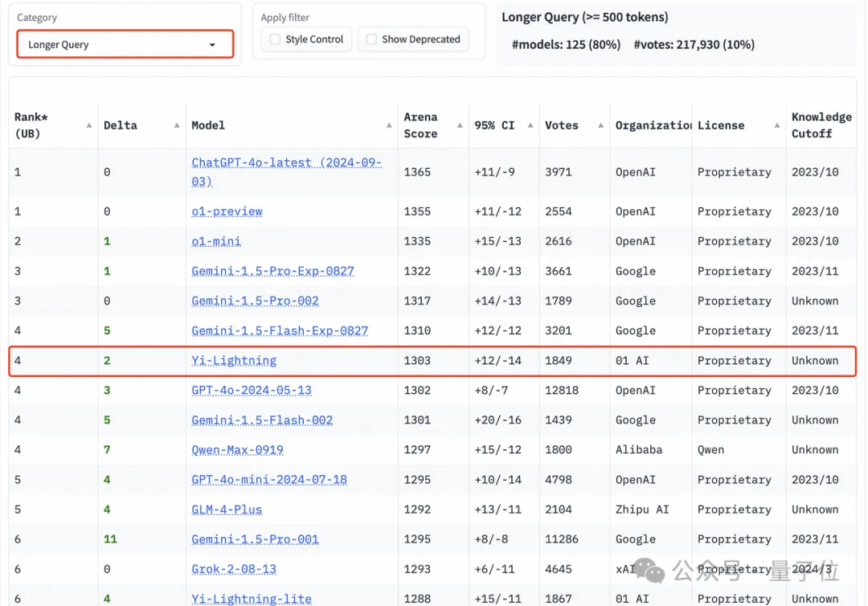Open the Yi-Lightning model link
Screen dimensions: 868x606
click(234, 361)
